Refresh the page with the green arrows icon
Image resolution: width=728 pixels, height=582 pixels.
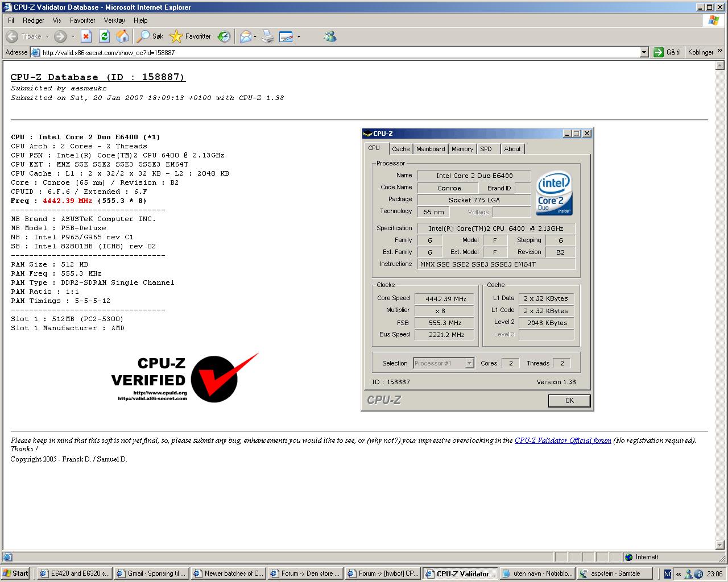pos(104,36)
